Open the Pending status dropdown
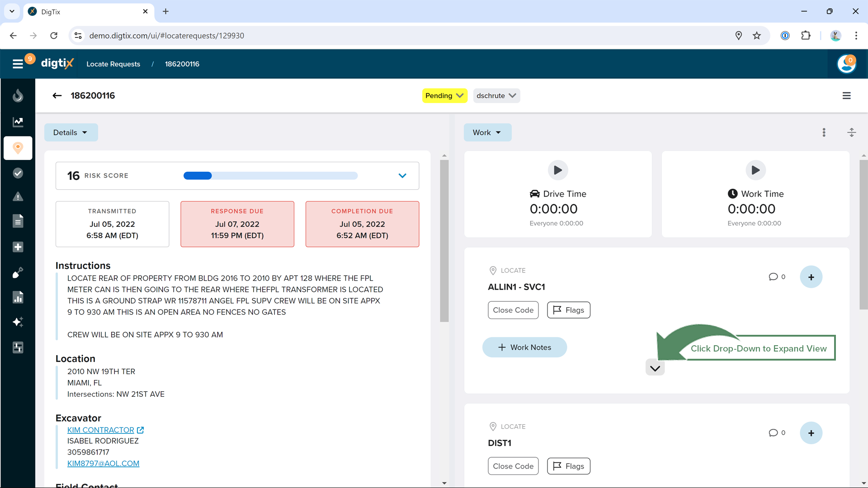 (444, 96)
